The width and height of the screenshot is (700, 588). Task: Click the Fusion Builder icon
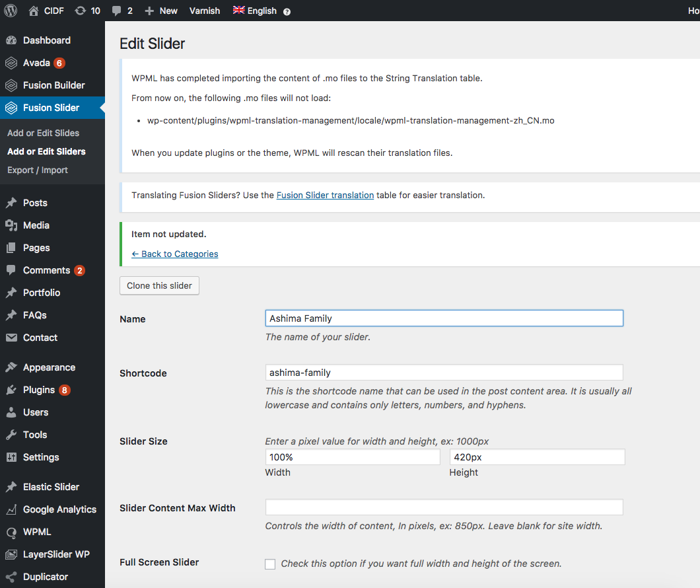point(11,85)
